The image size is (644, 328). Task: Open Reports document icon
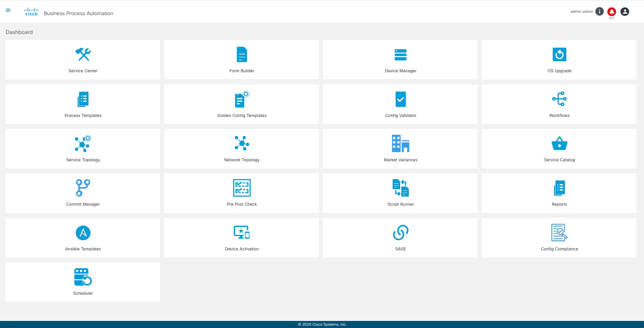pyautogui.click(x=560, y=188)
